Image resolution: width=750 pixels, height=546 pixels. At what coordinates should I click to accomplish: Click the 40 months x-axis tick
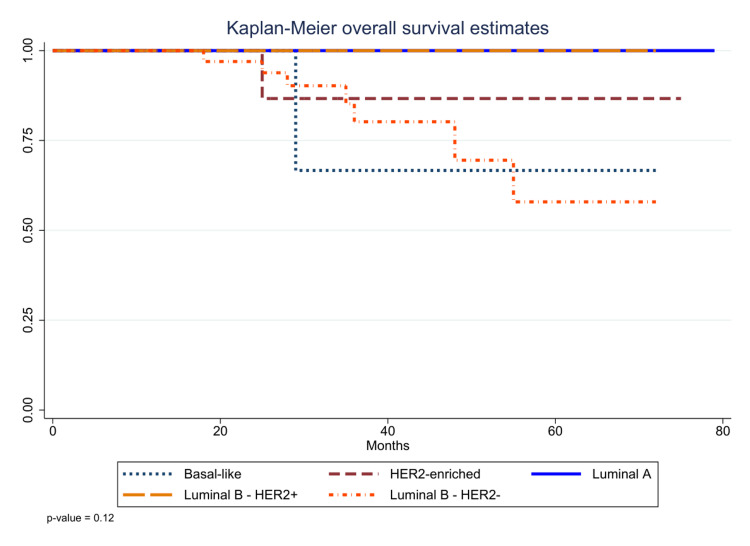[x=387, y=431]
